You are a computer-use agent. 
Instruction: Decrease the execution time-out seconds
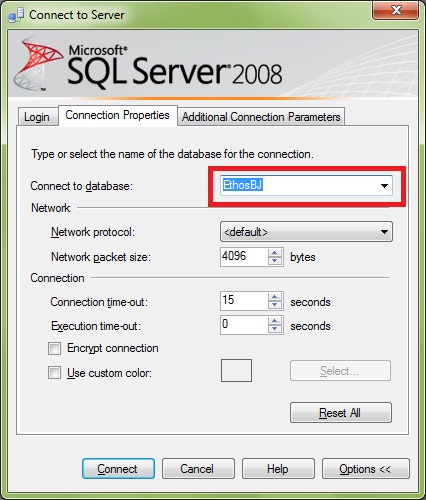click(x=275, y=330)
